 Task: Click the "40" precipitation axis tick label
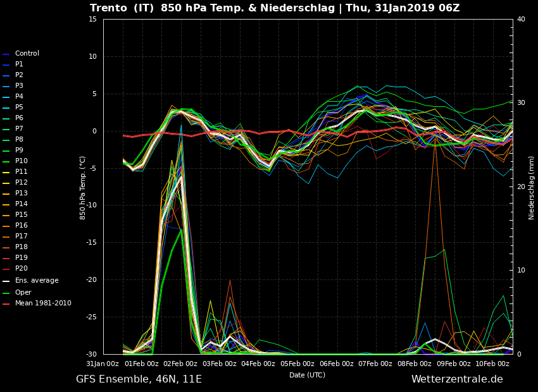(521, 19)
